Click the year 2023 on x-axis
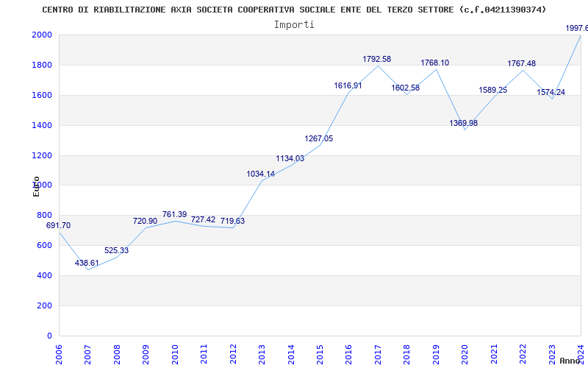The width and height of the screenshot is (588, 368). click(552, 354)
